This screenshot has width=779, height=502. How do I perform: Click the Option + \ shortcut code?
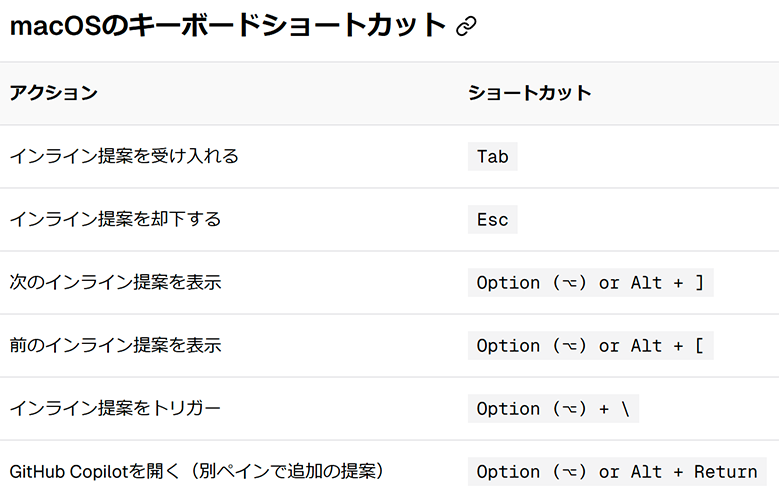click(x=553, y=409)
